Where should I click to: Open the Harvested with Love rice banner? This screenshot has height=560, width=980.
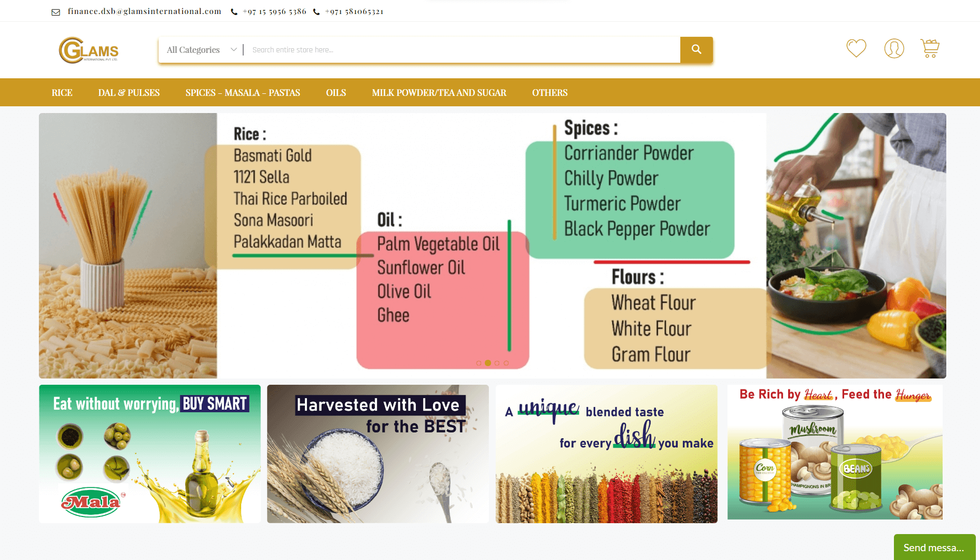click(377, 454)
